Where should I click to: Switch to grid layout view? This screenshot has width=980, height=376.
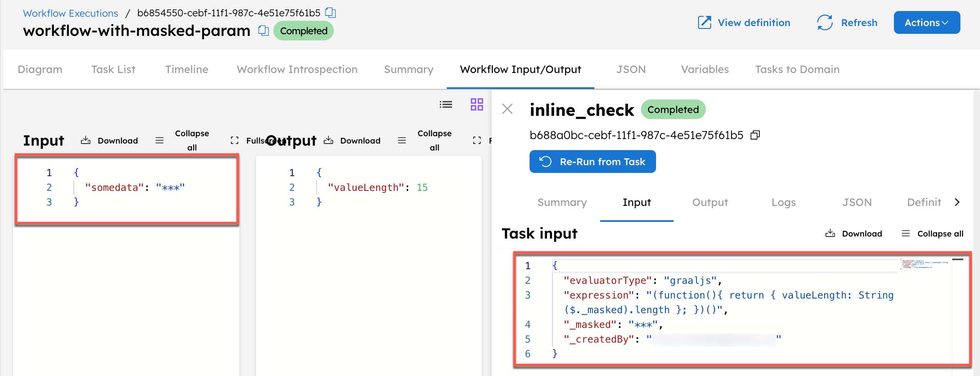click(477, 104)
